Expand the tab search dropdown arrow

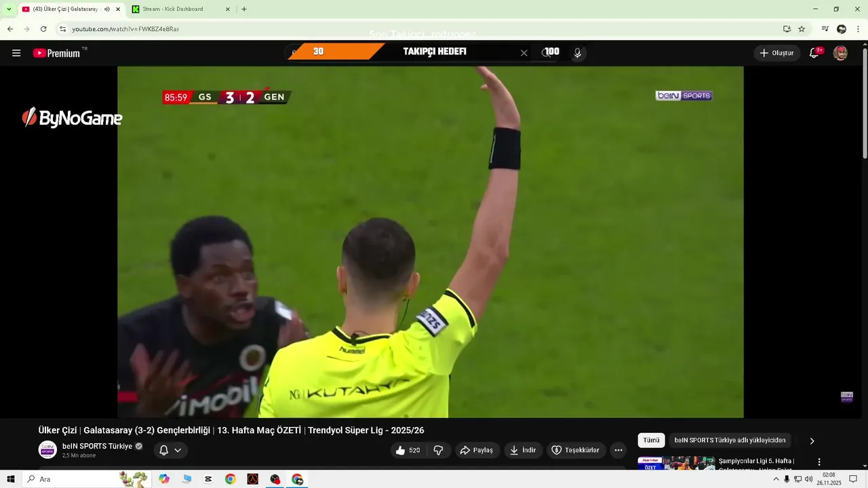pos(9,9)
